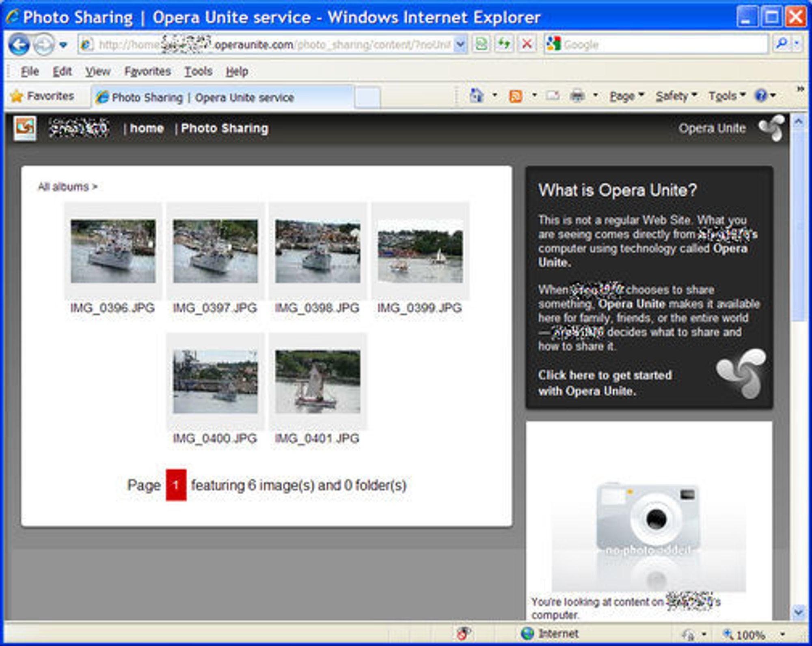Click the Photo Sharing header link

[x=225, y=128]
